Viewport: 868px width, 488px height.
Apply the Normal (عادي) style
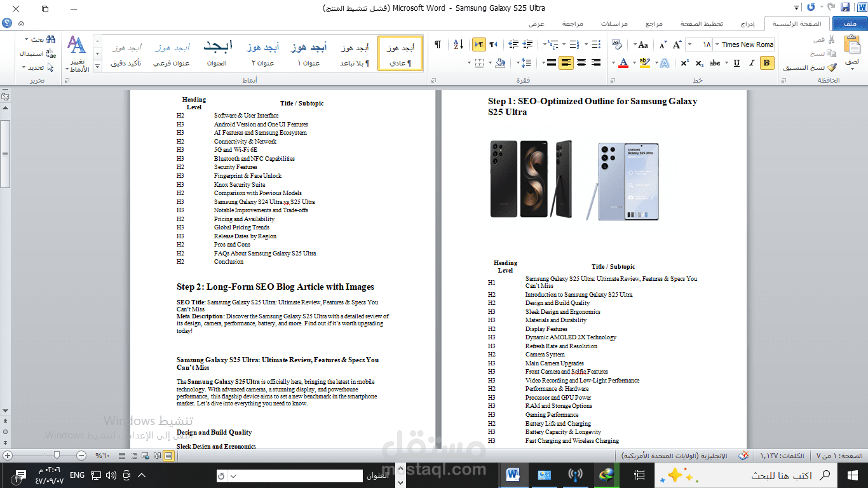(400, 53)
